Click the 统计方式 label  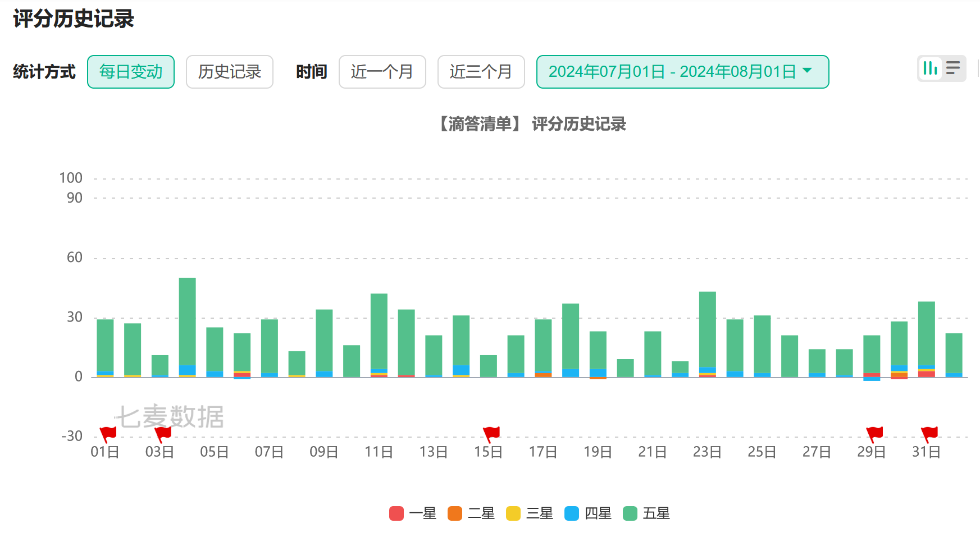point(44,72)
